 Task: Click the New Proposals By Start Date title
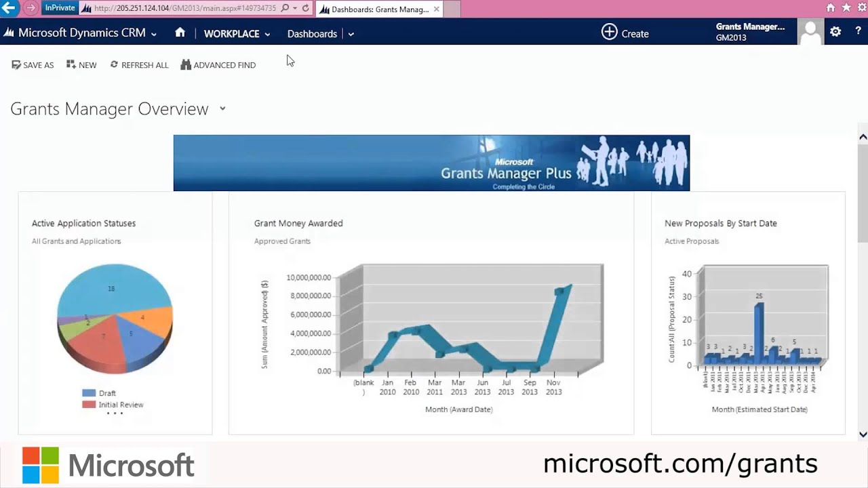[721, 223]
